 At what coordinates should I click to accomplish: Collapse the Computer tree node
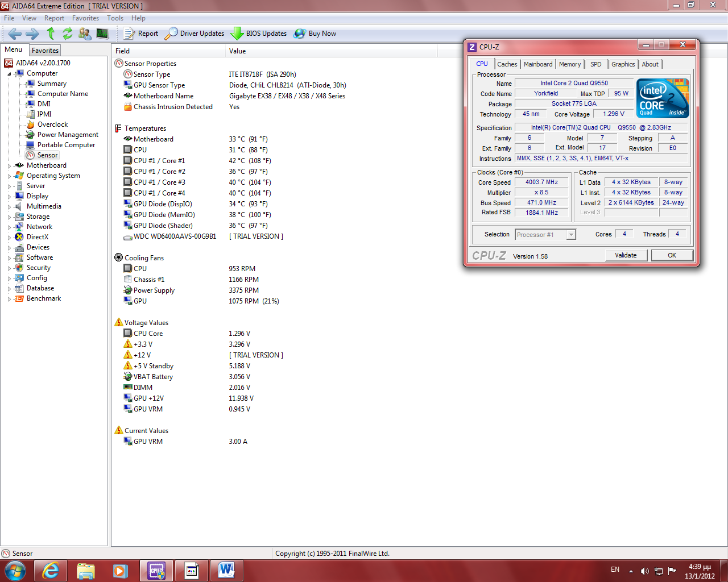[x=9, y=74]
